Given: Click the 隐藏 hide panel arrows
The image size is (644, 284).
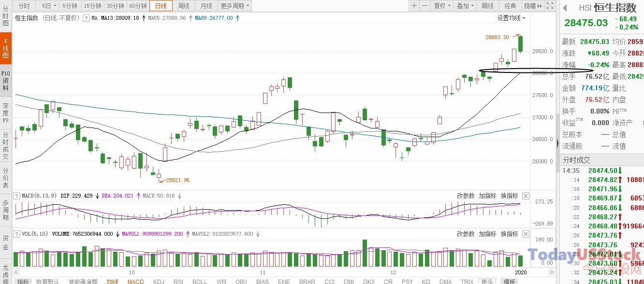Looking at the screenshot, I should (x=533, y=6).
